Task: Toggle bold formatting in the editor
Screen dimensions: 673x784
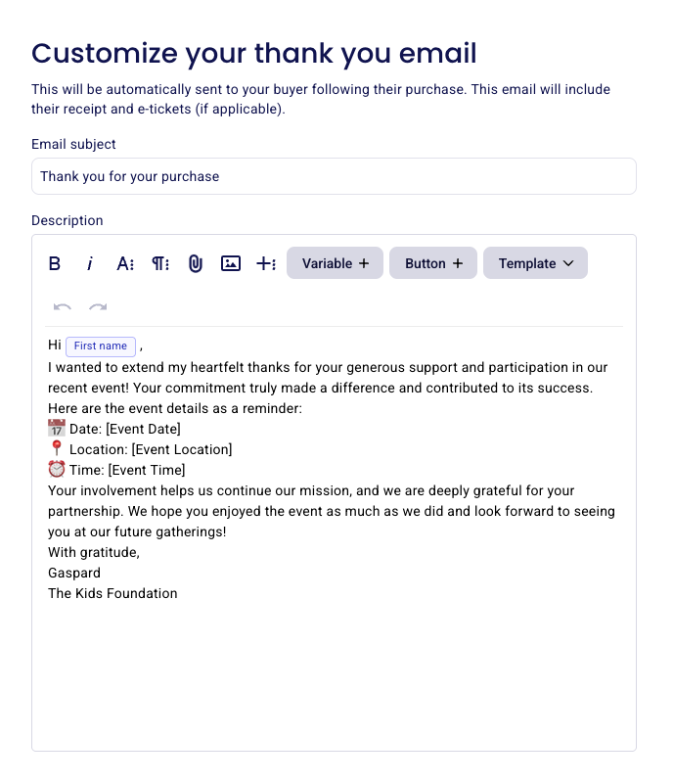Action: click(55, 263)
